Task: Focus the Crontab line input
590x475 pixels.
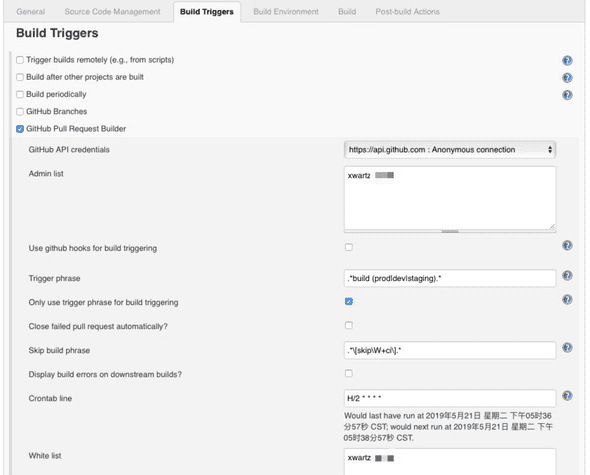Action: [450, 398]
